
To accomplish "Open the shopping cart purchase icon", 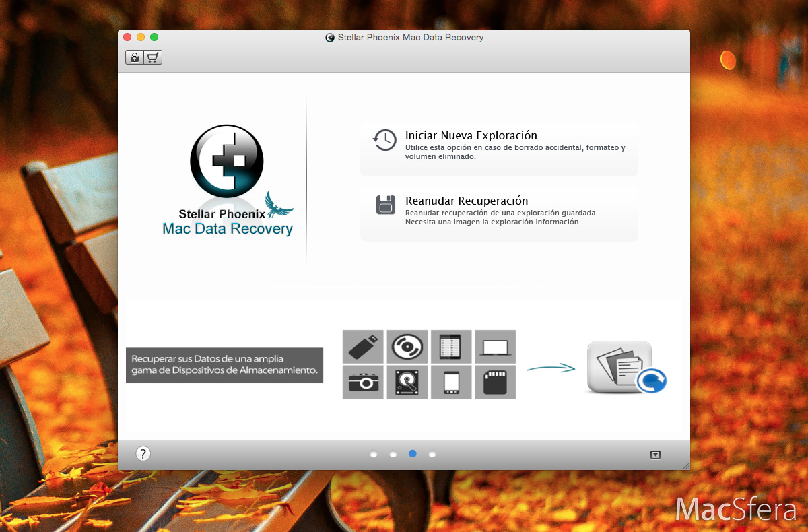I will point(153,57).
